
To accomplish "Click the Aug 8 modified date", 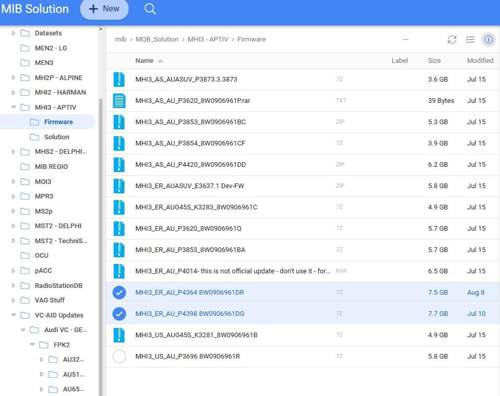I will tap(476, 293).
